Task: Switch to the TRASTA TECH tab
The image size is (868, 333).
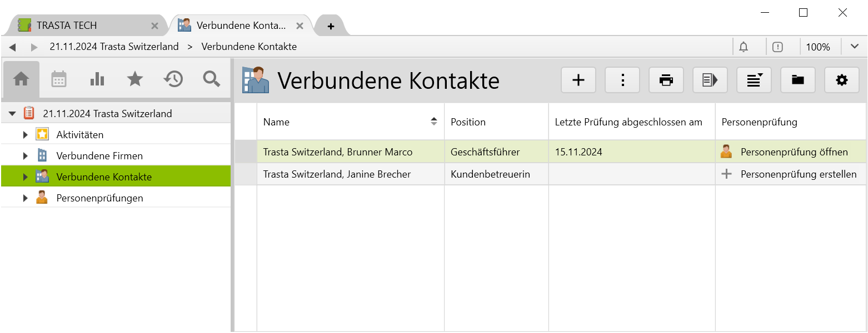Action: [67, 26]
